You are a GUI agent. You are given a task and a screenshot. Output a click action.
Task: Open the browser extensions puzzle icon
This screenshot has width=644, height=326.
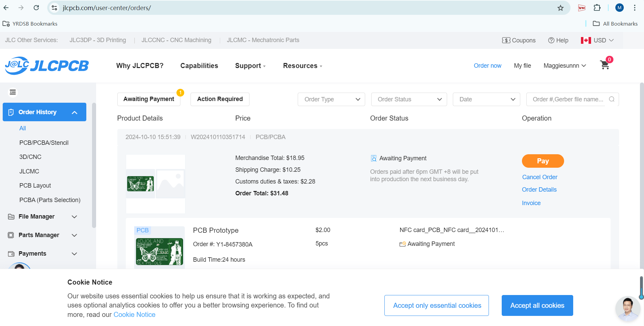click(x=597, y=8)
